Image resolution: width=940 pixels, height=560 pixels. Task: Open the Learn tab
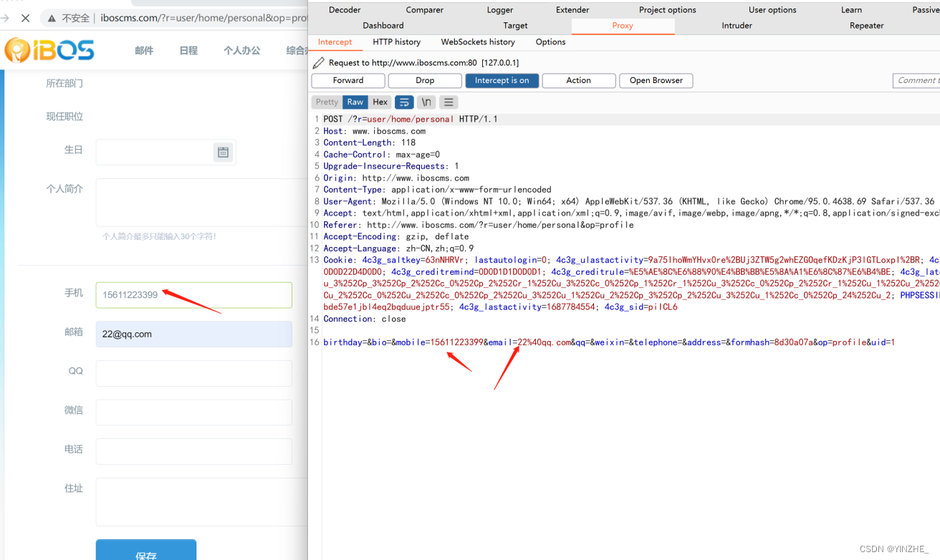coord(851,10)
